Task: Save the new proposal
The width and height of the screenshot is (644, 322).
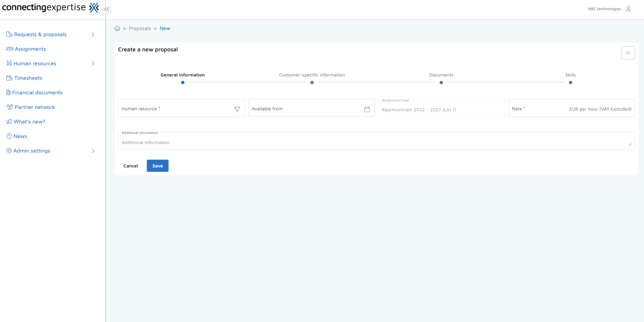Action: tap(157, 166)
